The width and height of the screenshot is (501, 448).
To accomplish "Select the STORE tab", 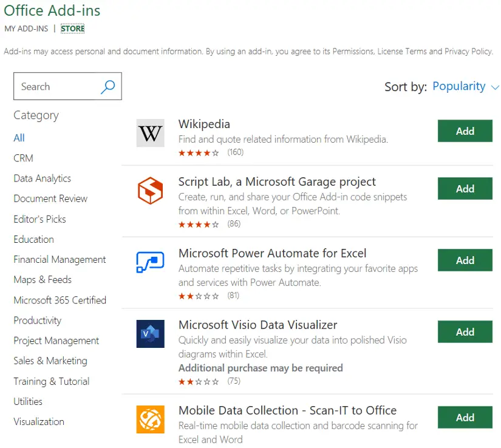I will (x=72, y=29).
